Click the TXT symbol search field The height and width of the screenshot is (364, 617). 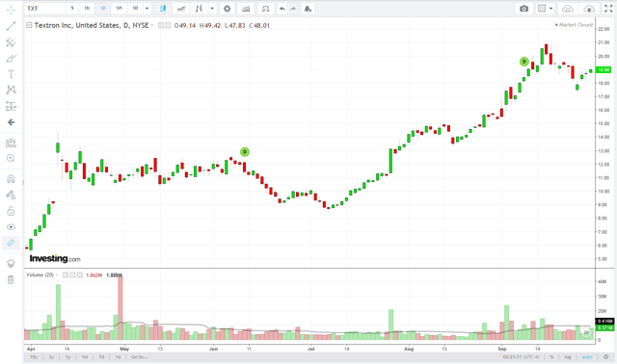(45, 9)
